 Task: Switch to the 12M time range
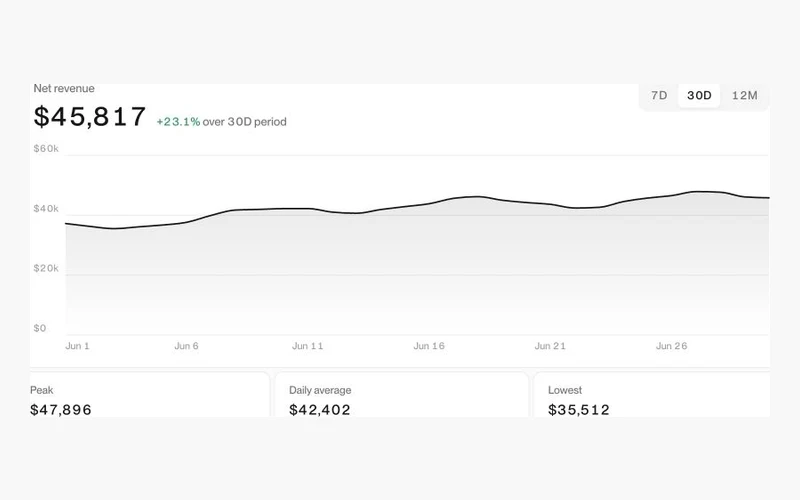coord(744,95)
